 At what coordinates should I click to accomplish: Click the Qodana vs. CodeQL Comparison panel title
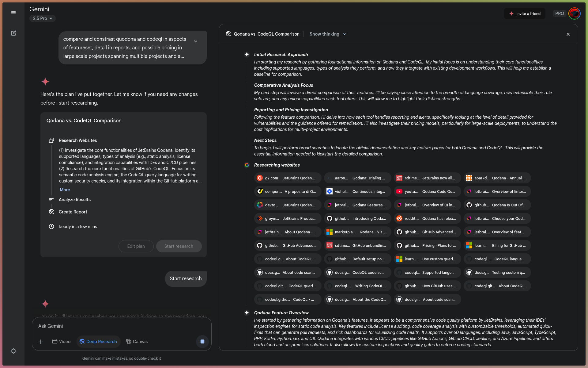pos(266,34)
